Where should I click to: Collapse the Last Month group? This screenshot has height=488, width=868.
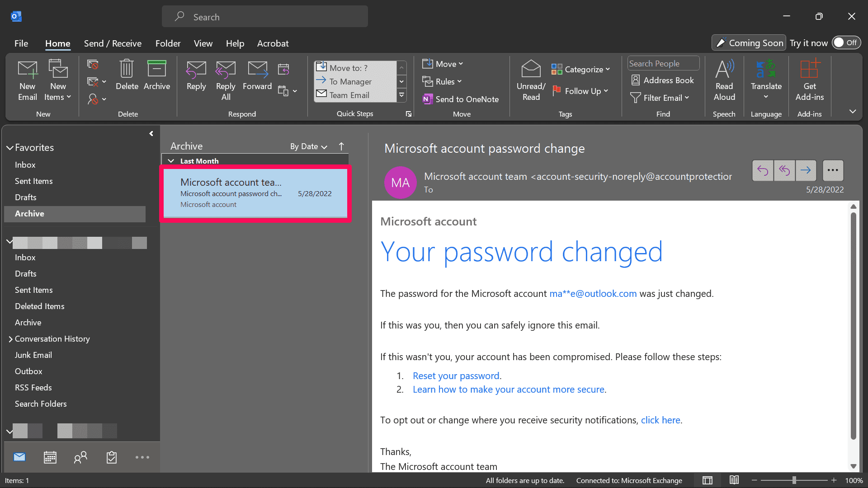click(x=171, y=161)
